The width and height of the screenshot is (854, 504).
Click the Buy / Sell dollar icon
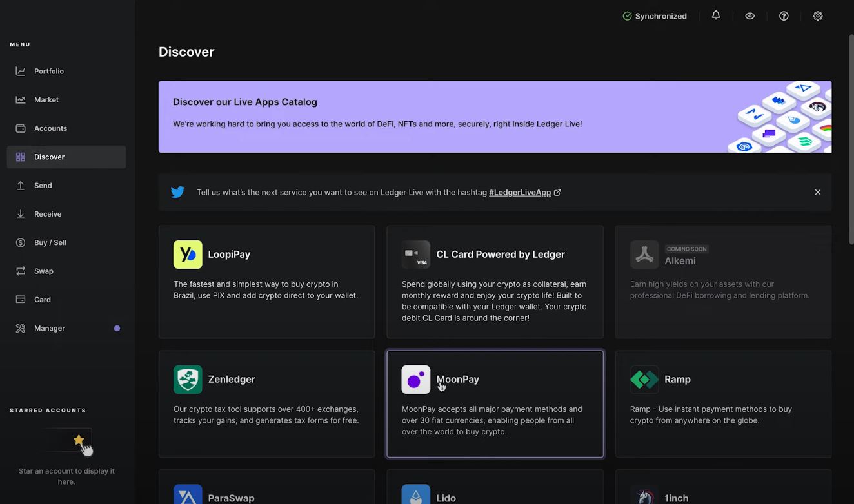pyautogui.click(x=21, y=242)
